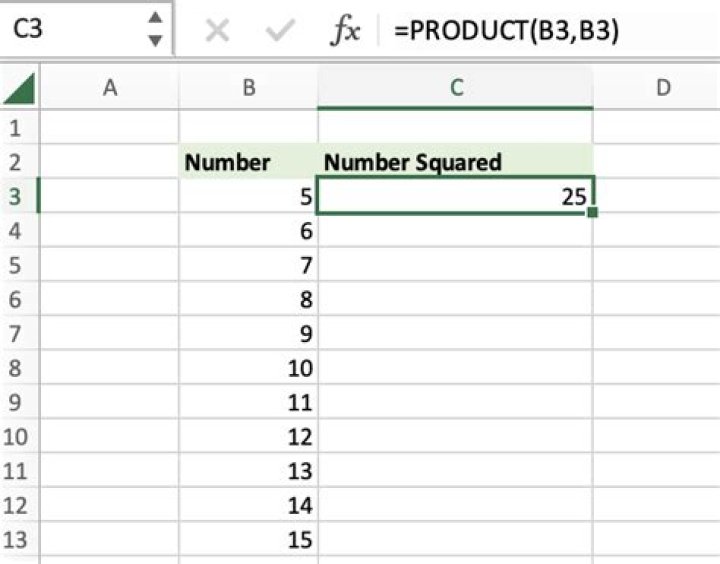
Task: Select column B header
Action: [248, 88]
